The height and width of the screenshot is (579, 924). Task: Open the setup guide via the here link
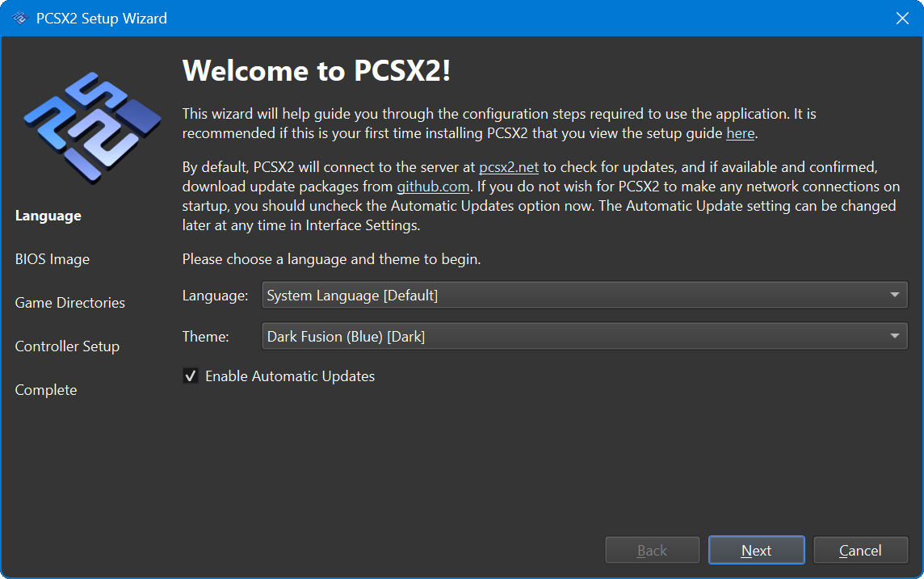coord(740,133)
